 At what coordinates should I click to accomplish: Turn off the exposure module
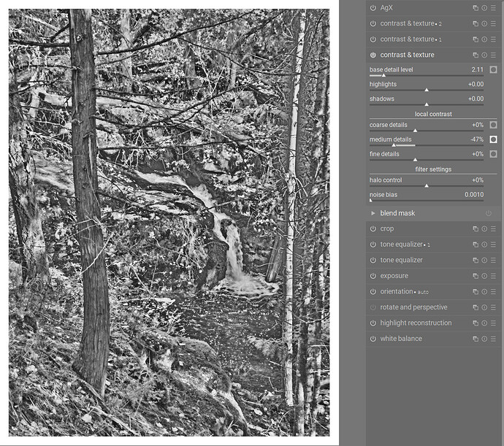click(x=373, y=276)
